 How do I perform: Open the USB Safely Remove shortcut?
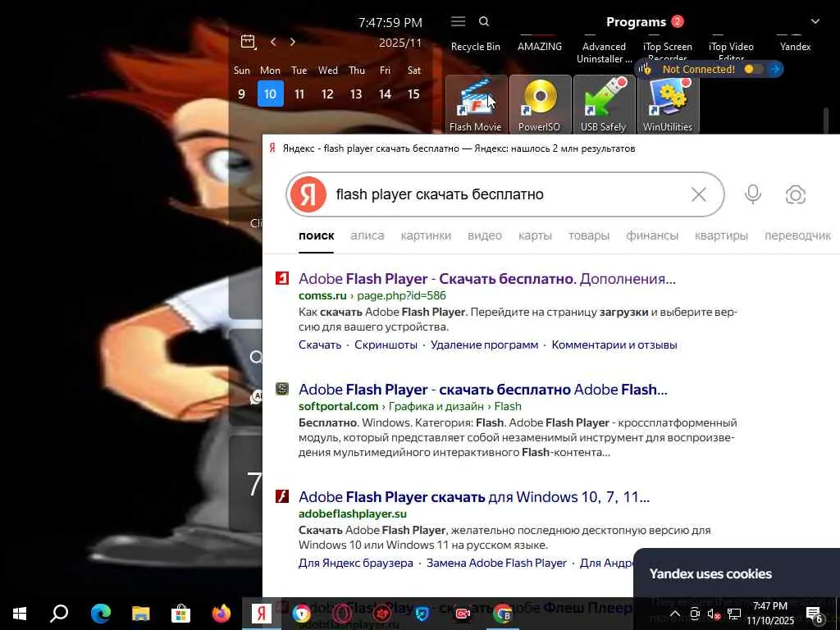pos(604,104)
